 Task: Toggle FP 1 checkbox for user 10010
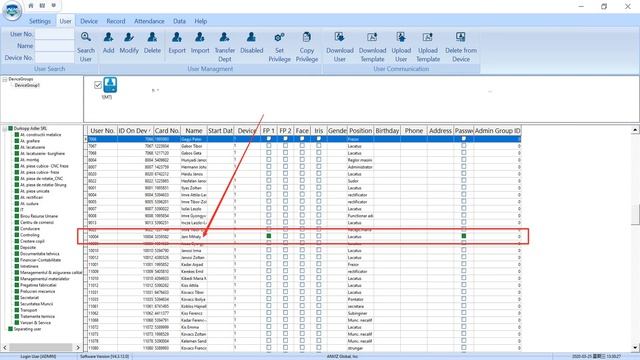pos(269,250)
